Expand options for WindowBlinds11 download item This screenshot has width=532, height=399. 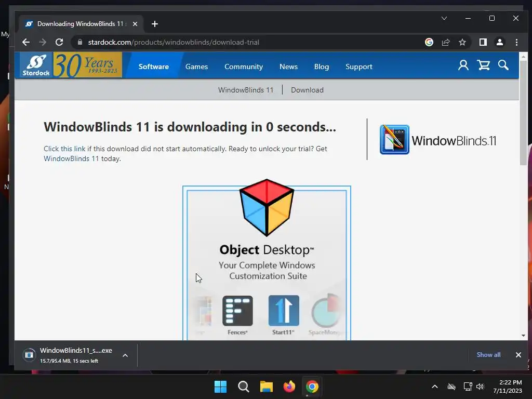(125, 355)
